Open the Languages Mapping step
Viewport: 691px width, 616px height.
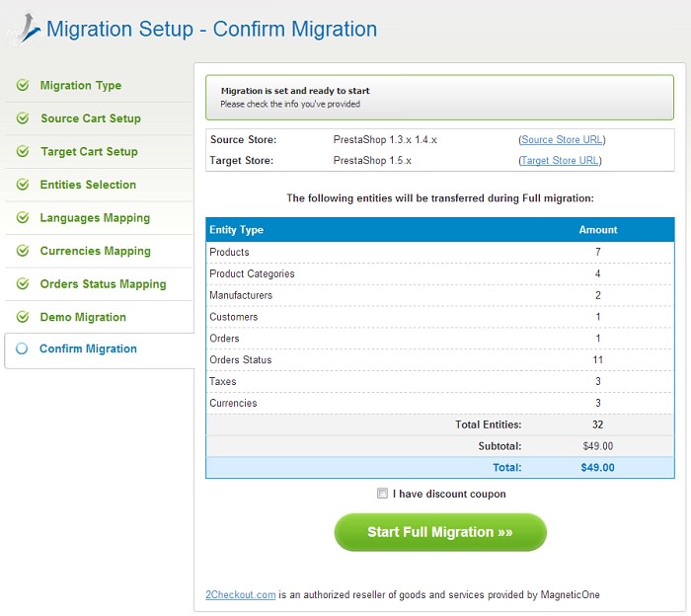pyautogui.click(x=95, y=217)
